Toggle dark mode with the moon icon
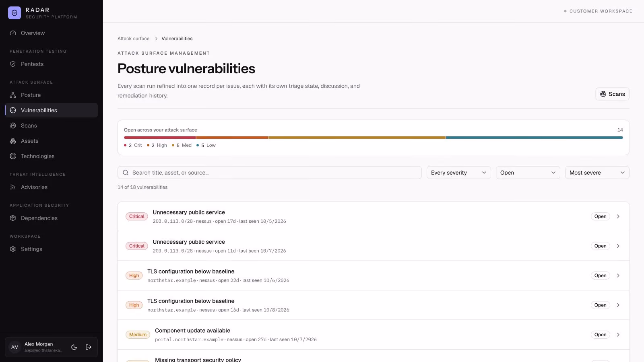644x362 pixels. point(74,347)
